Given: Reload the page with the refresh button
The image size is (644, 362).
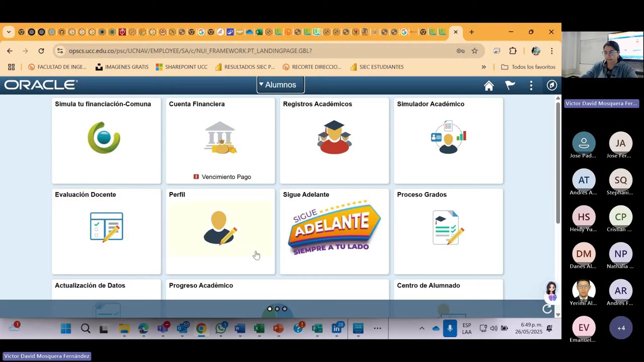Looking at the screenshot, I should (41, 51).
